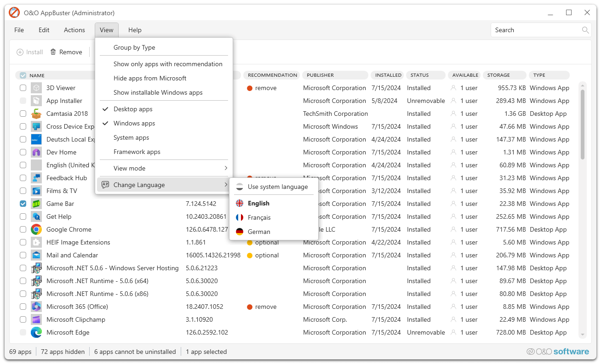601x364 pixels.
Task: Uncheck the Game Bar checkbox
Action: [23, 204]
